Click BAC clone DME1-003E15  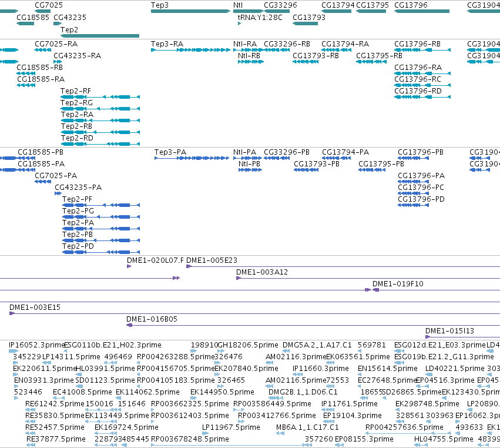pyautogui.click(x=35, y=307)
